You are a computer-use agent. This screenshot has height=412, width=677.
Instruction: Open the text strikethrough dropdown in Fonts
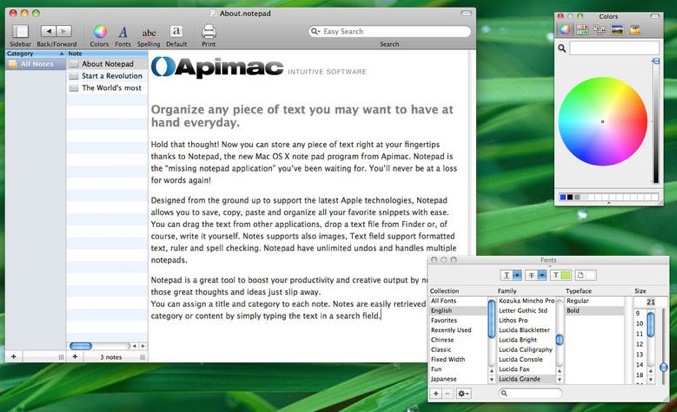(x=536, y=275)
